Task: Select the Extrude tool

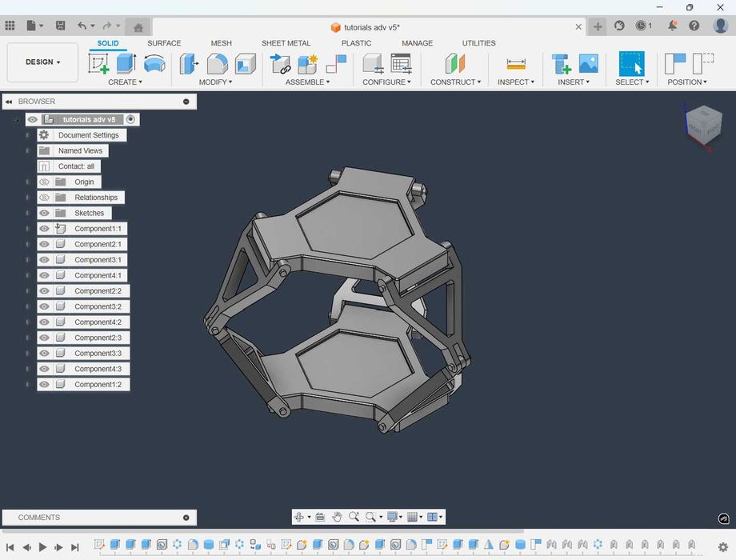Action: tap(126, 63)
